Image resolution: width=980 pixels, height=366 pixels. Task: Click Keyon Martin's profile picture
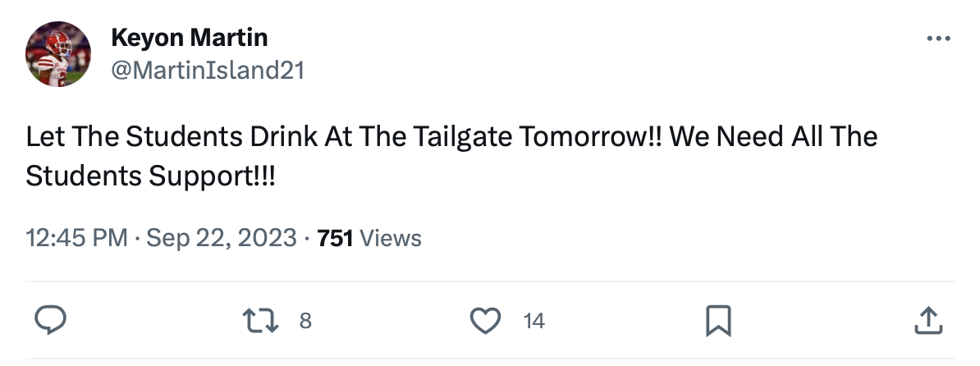coord(58,54)
